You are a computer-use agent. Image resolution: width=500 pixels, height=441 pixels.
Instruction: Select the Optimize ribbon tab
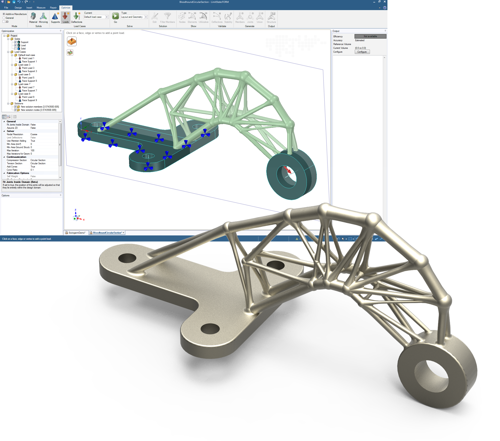[x=66, y=8]
